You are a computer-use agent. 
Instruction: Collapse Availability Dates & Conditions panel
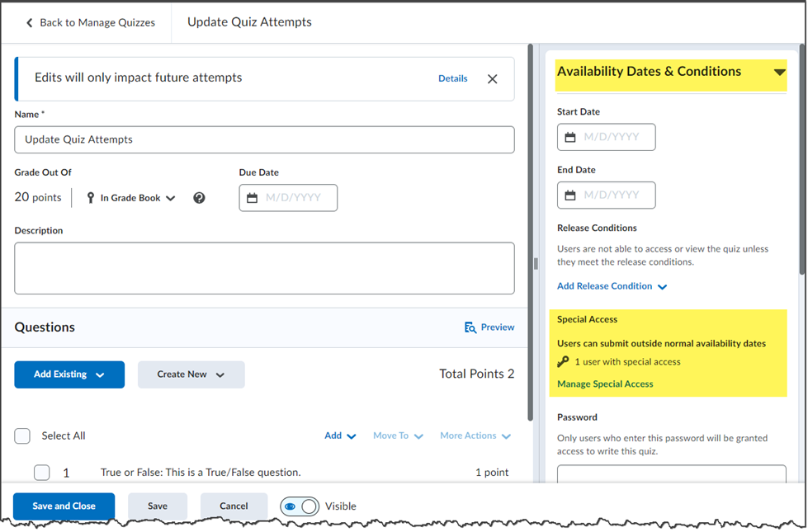click(x=779, y=72)
